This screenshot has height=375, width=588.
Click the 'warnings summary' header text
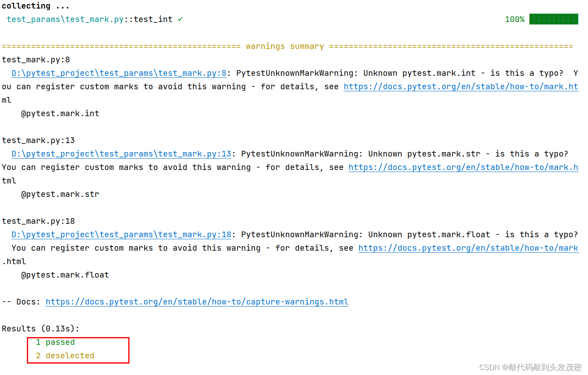point(285,46)
